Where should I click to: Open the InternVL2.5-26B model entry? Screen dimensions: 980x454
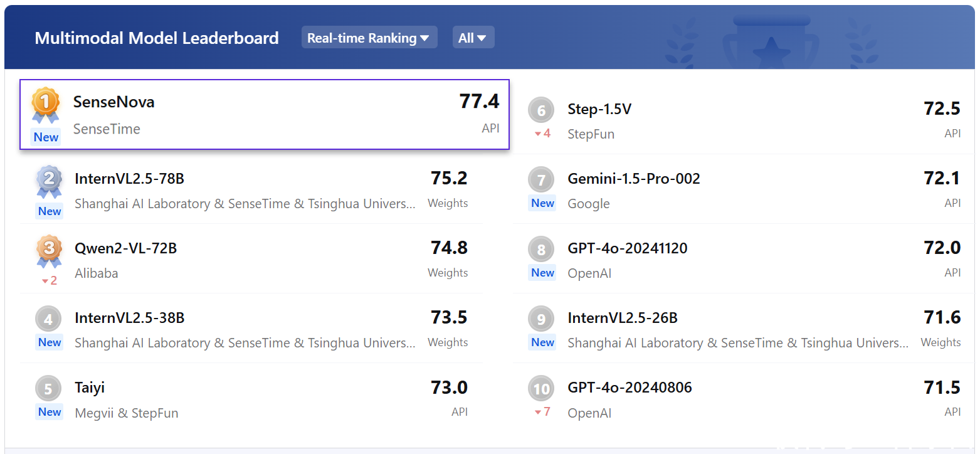pyautogui.click(x=622, y=318)
